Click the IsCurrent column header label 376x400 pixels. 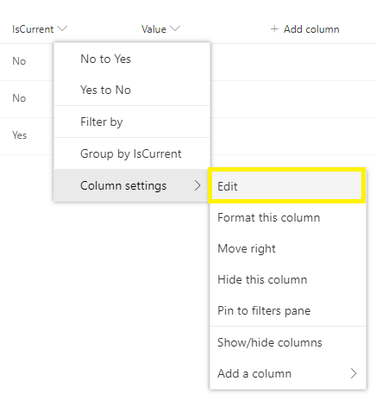[x=33, y=29]
